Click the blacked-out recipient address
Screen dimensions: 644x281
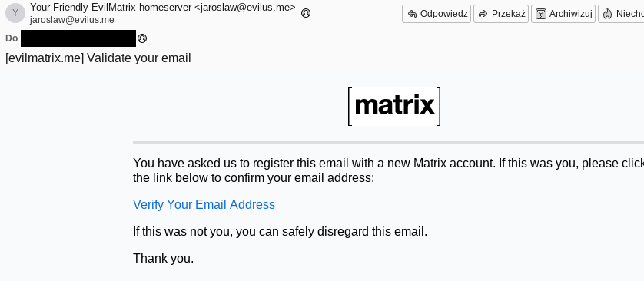coord(78,38)
